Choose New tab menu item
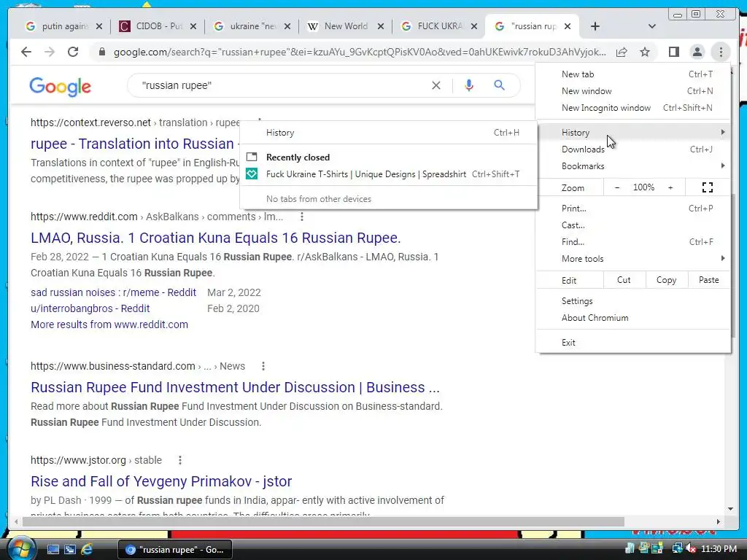The height and width of the screenshot is (560, 747). coord(632,74)
